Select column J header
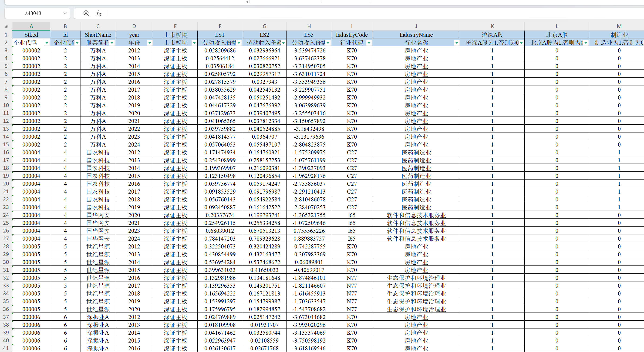 pos(416,26)
